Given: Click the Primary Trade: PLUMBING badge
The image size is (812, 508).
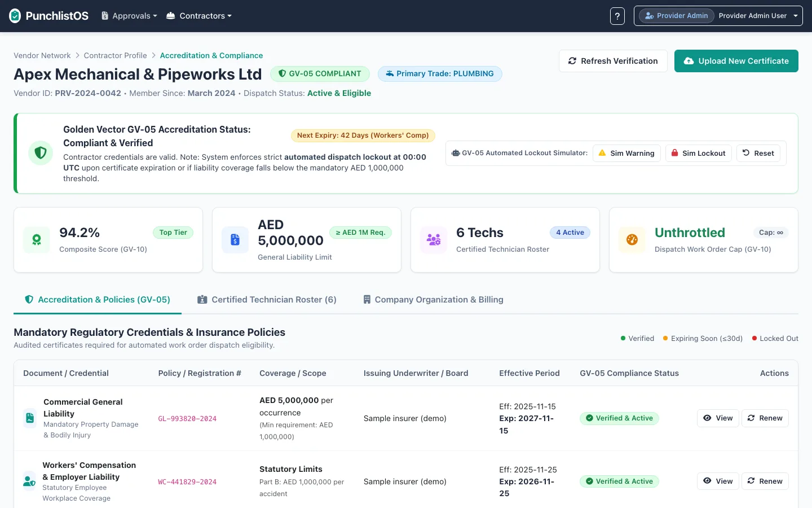Looking at the screenshot, I should [x=440, y=74].
